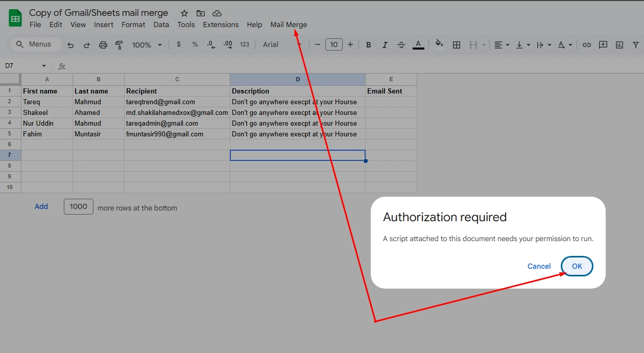This screenshot has width=644, height=353.
Task: Click the merge cells icon
Action: click(473, 45)
